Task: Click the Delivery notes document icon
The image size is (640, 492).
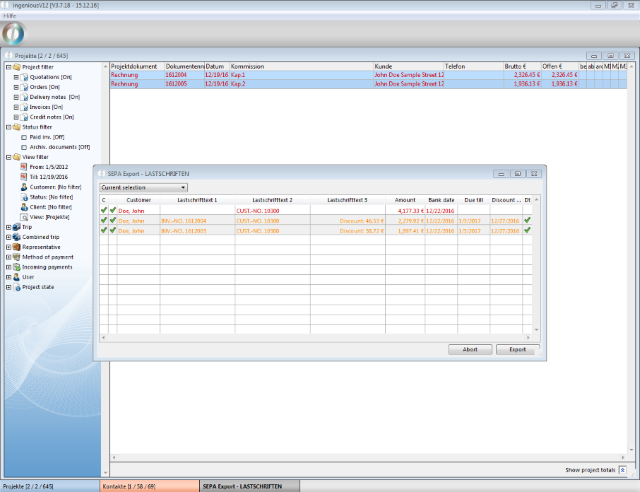Action: (x=24, y=97)
